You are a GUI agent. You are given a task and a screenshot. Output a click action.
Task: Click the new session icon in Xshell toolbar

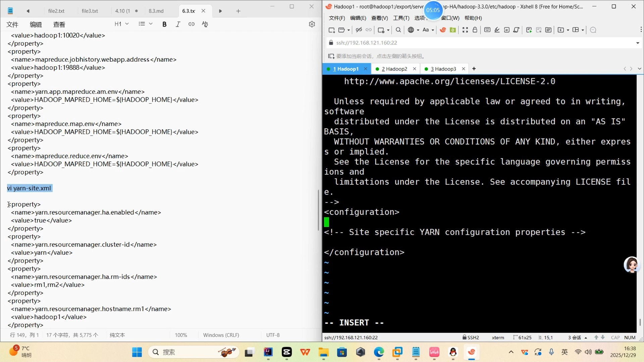331,30
